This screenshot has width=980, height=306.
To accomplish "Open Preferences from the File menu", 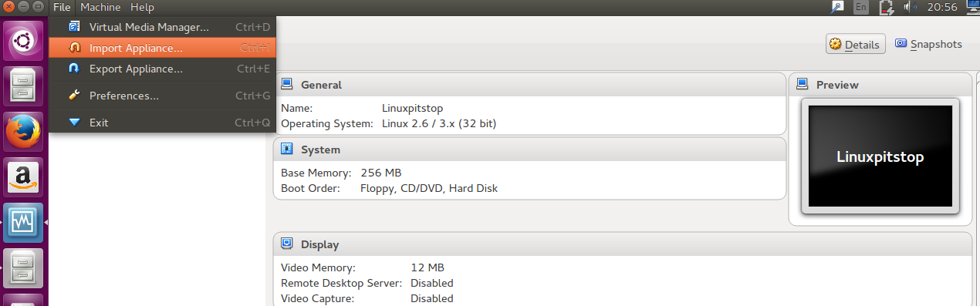I will coord(162,96).
